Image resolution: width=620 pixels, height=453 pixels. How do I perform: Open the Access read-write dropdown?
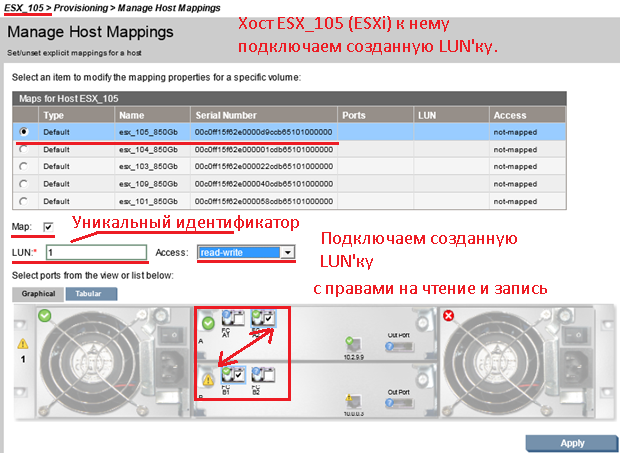click(x=288, y=252)
